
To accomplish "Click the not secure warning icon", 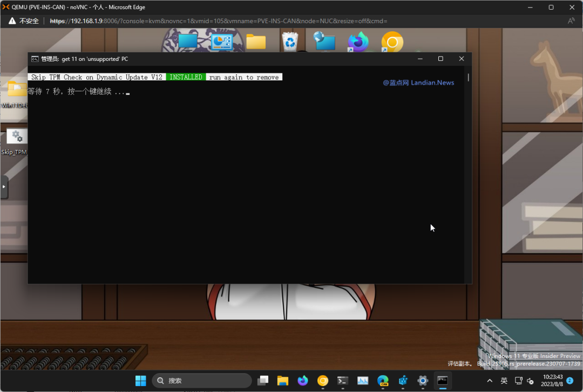I will click(12, 21).
